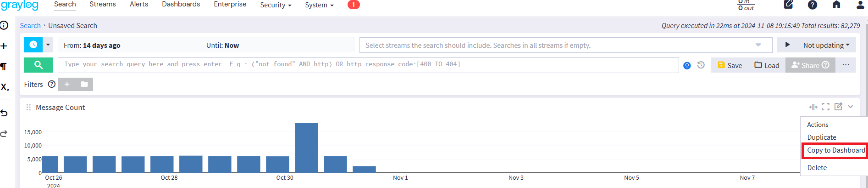
Task: Go to the Dashboards page
Action: 181,4
